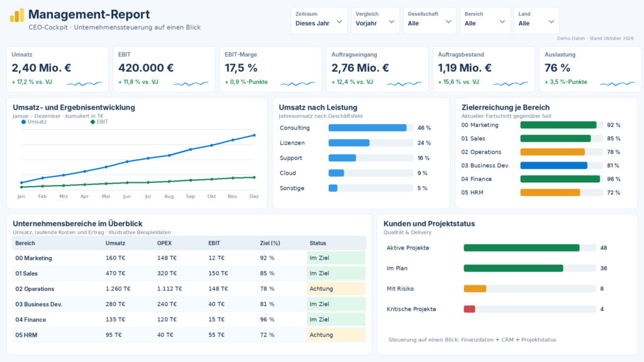The image size is (644, 362).
Task: Sort table by Umsatz column header
Action: [x=116, y=243]
